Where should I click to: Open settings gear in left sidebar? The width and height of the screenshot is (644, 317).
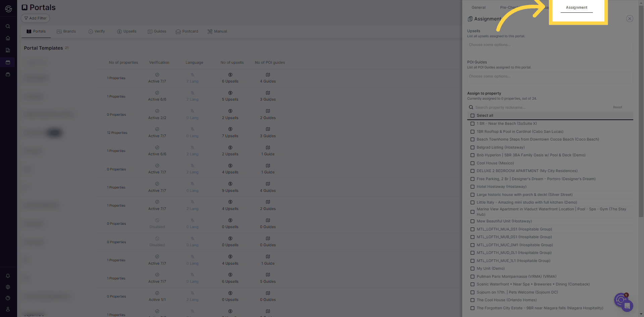pos(8,287)
